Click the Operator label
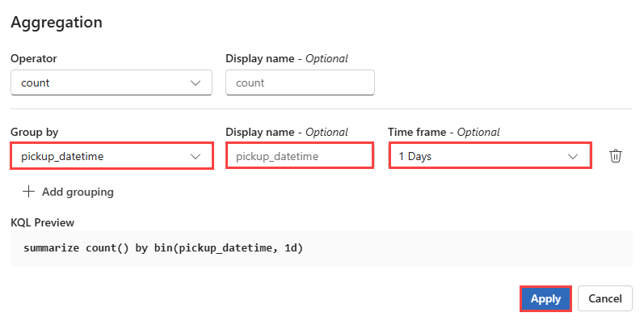The width and height of the screenshot is (644, 321). coord(34,59)
